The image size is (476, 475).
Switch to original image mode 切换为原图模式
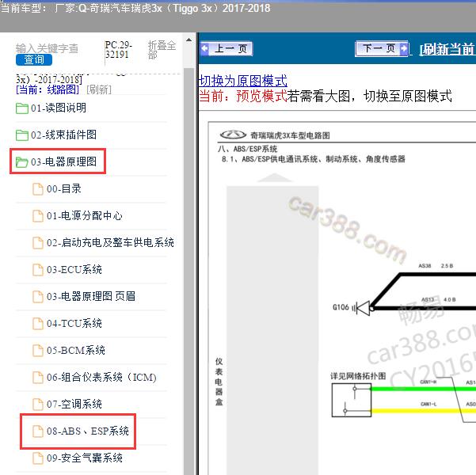click(x=243, y=81)
